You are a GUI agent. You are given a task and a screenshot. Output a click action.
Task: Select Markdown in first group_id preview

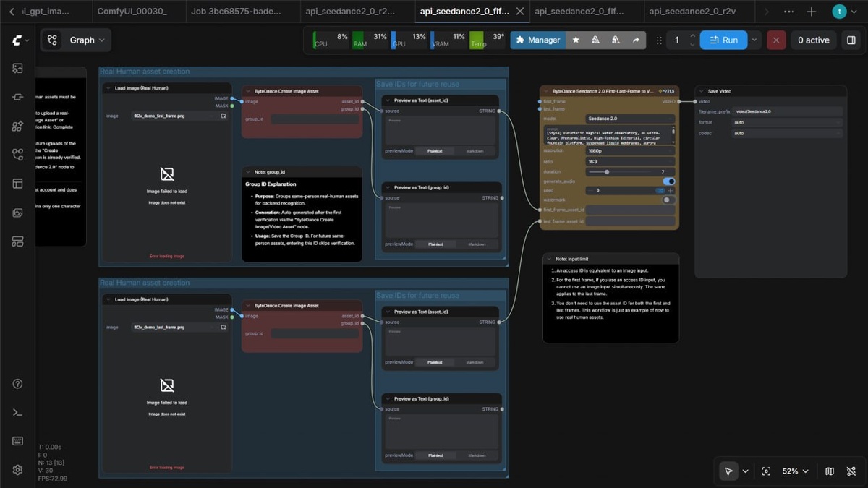coord(477,244)
